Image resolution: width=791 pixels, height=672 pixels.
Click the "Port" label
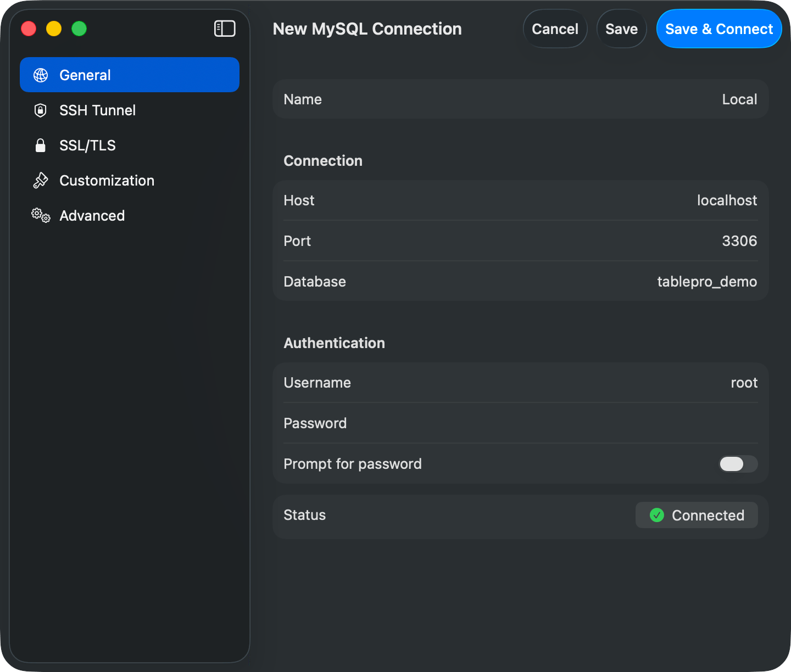point(297,241)
